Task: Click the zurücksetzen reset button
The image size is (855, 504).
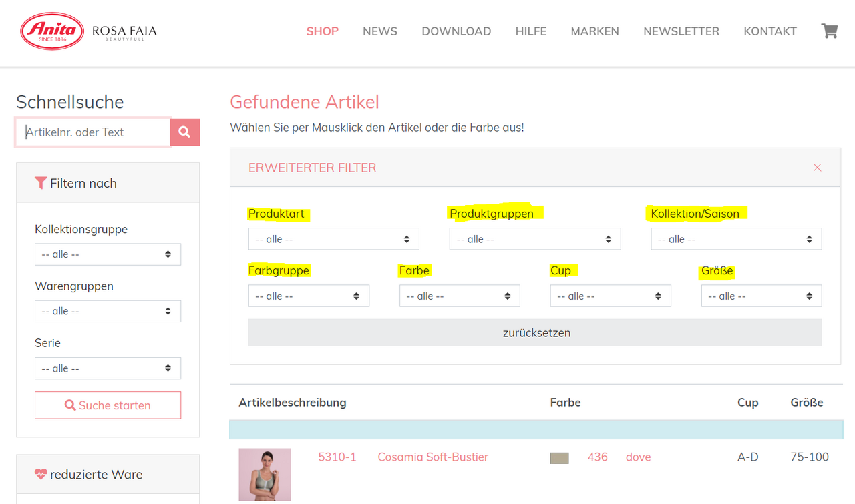Action: (535, 332)
